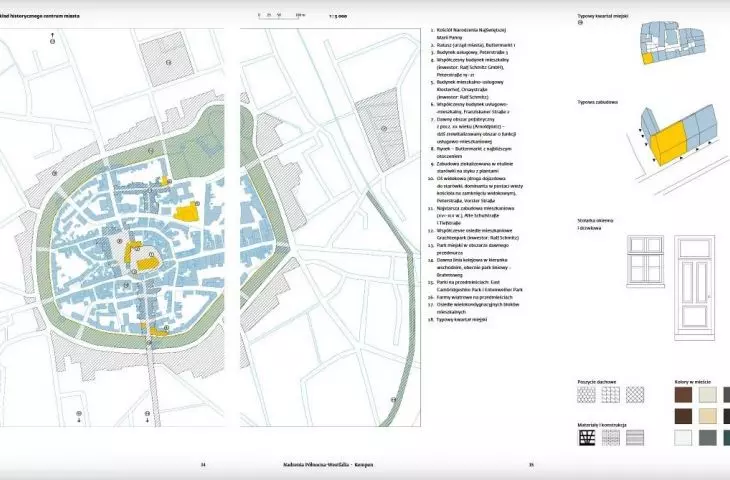Click the "Pokrycie dachowe" heading
Viewport: 730px width, 480px height.
597,382
